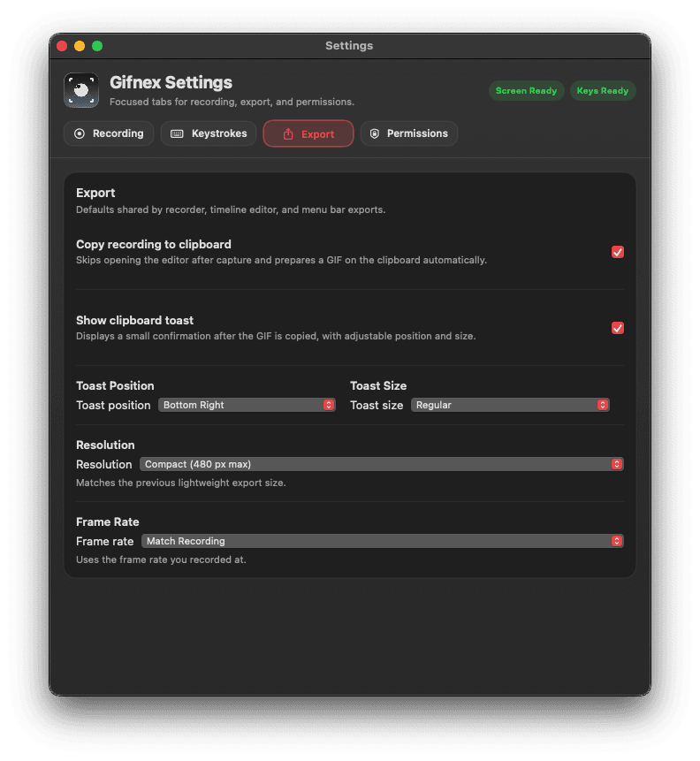Click the Copy recording to clipboard label
The height and width of the screenshot is (761, 700).
[154, 244]
